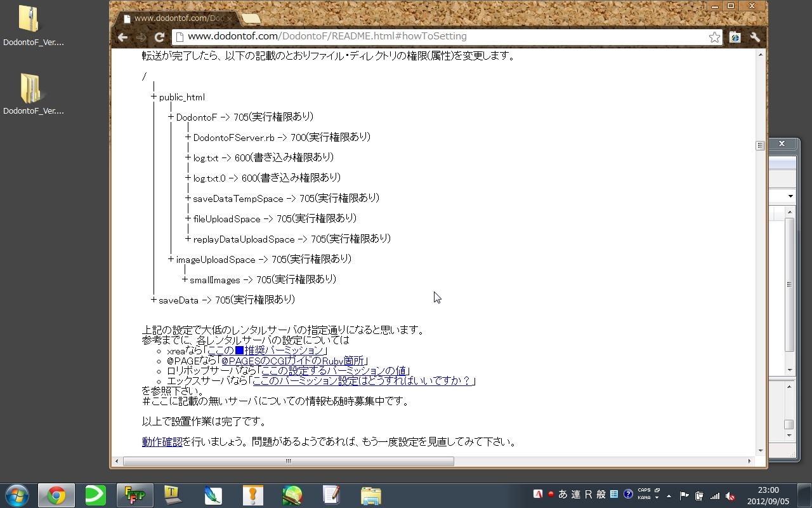Image resolution: width=812 pixels, height=508 pixels.
Task: Check the power status tray icon
Action: tap(699, 496)
